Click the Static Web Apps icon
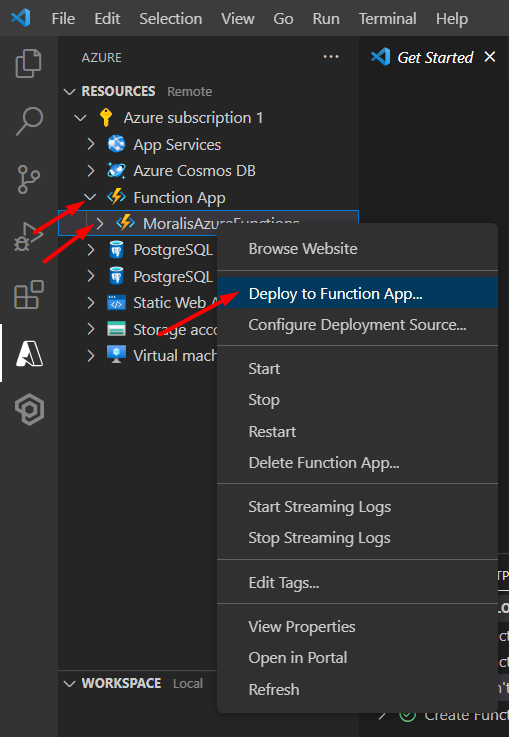 pos(116,303)
